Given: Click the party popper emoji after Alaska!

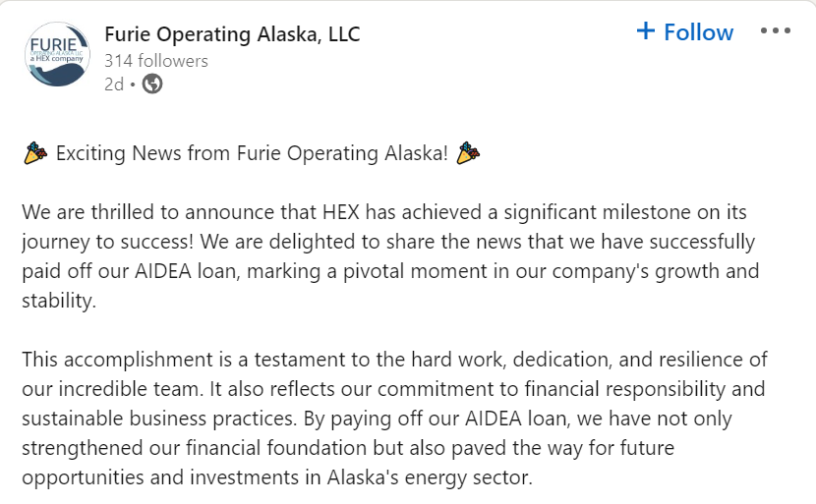Looking at the screenshot, I should coord(468,153).
